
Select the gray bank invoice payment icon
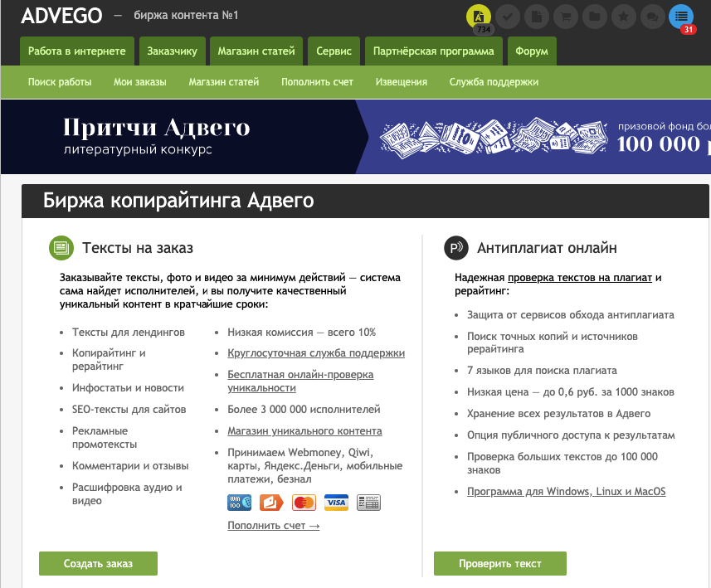368,503
